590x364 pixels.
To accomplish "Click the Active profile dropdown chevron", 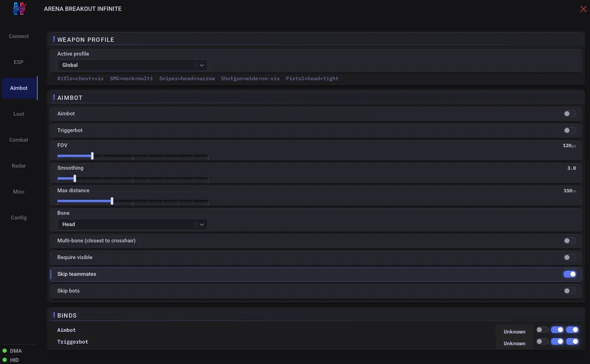I will pyautogui.click(x=202, y=65).
